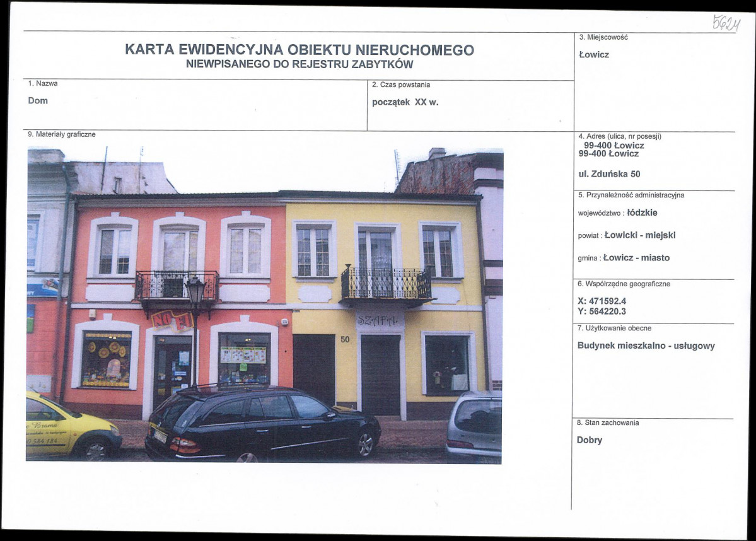756x541 pixels.
Task: Select the value 'początek XX w.'
Action: (405, 102)
